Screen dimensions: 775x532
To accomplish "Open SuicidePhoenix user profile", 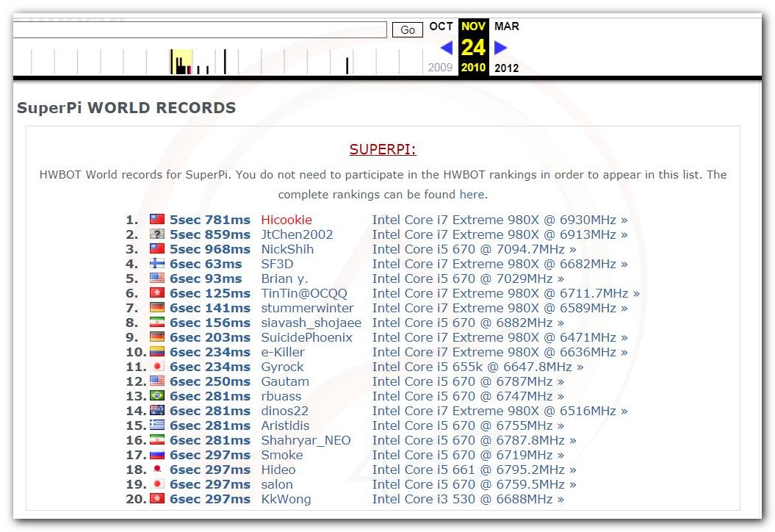I will 307,337.
